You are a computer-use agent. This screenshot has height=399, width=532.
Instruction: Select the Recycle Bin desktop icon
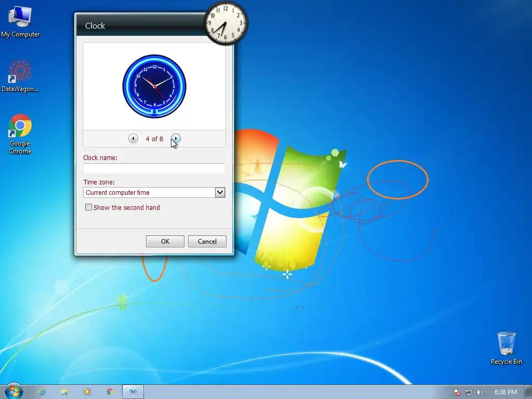506,349
